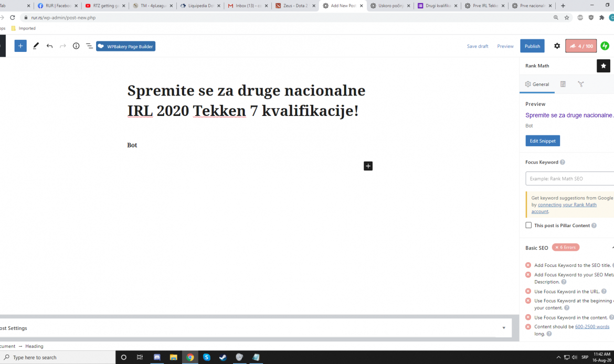
Task: Expand the Post Settings panel arrow
Action: 504,328
